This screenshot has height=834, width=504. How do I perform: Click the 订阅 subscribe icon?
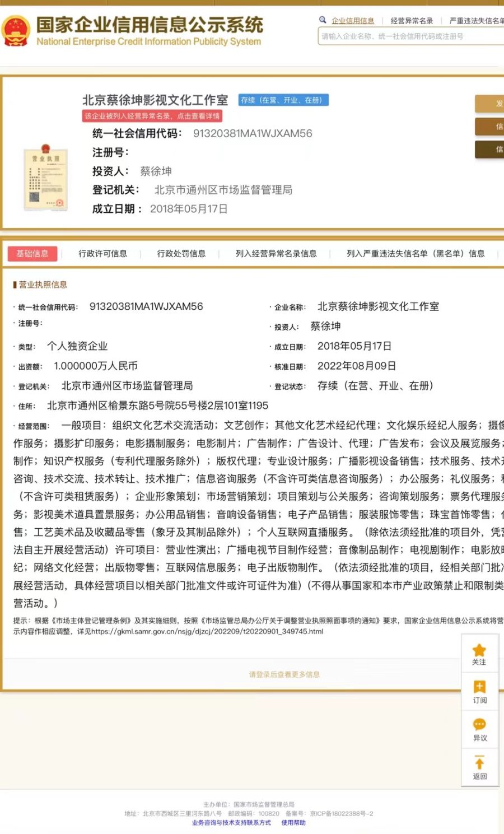479,688
